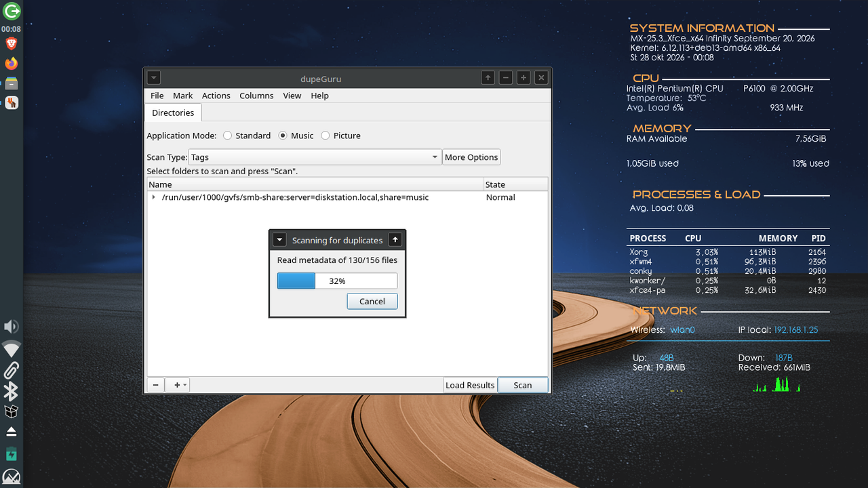This screenshot has width=868, height=488.
Task: Open the Columns menu
Action: [256, 96]
